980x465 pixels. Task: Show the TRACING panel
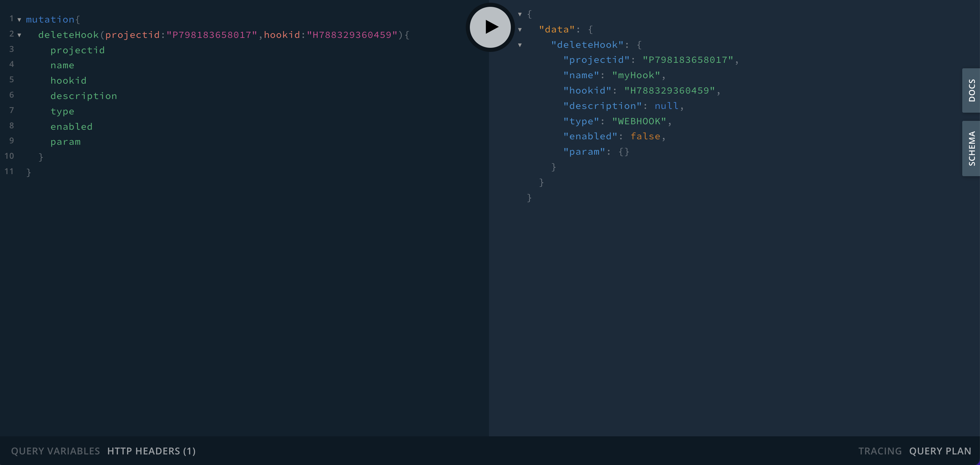pos(880,451)
